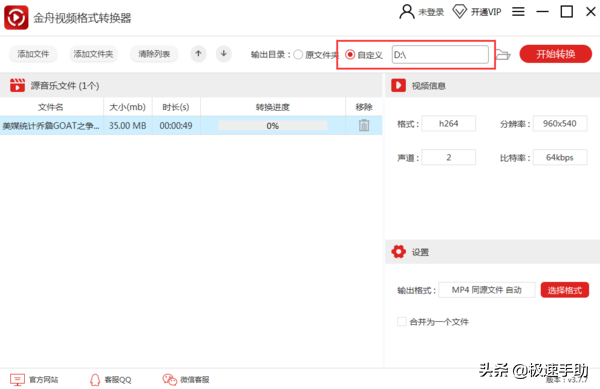Click the 清除列表 button
Viewport: 600px width, 389px height.
pyautogui.click(x=154, y=54)
